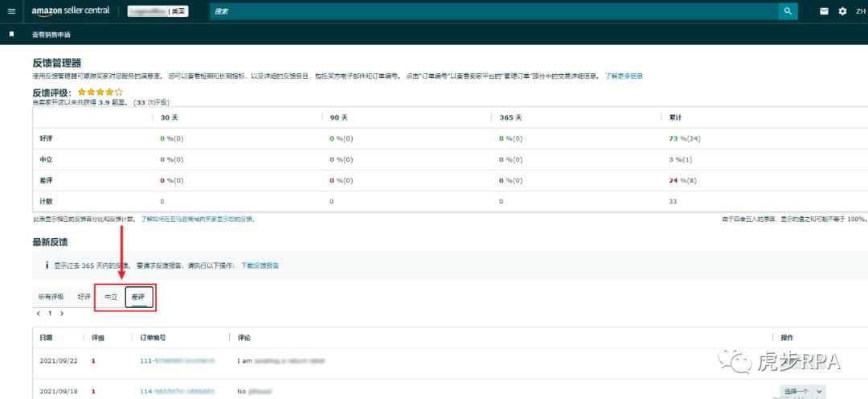Open the ZH language selector

(860, 11)
